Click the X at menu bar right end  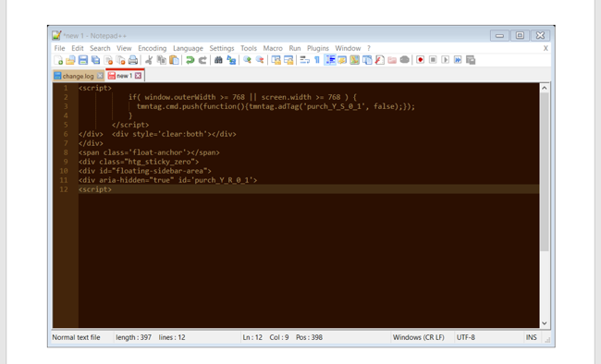click(x=546, y=48)
